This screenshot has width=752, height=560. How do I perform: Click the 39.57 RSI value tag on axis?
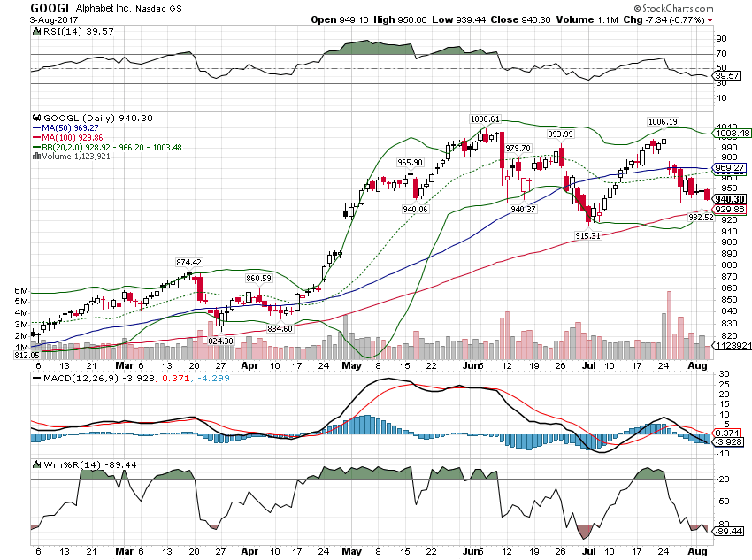[x=728, y=76]
